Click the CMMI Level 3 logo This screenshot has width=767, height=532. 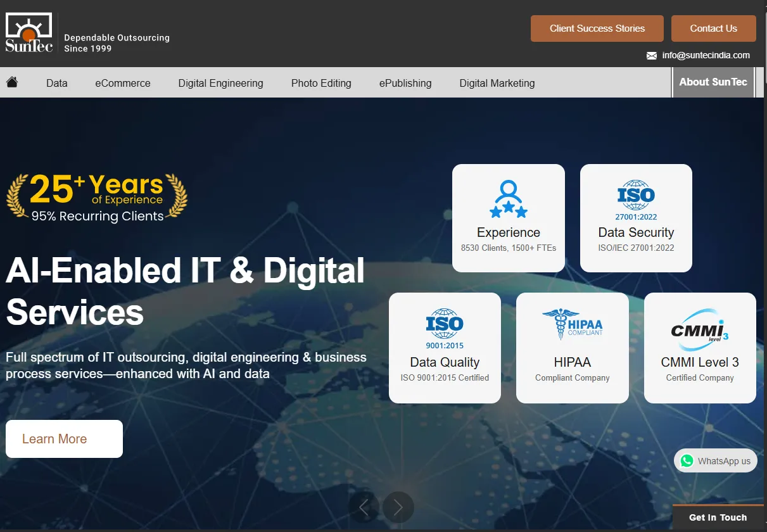pyautogui.click(x=699, y=329)
